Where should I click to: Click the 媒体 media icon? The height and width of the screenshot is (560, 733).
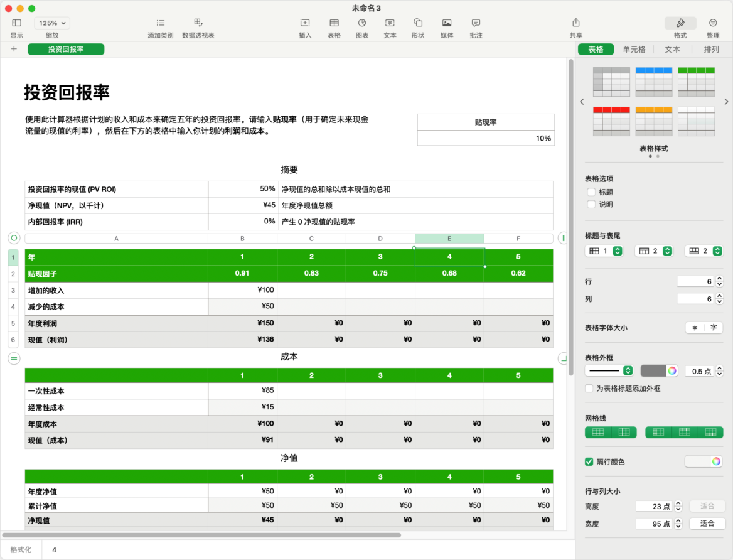tap(447, 23)
